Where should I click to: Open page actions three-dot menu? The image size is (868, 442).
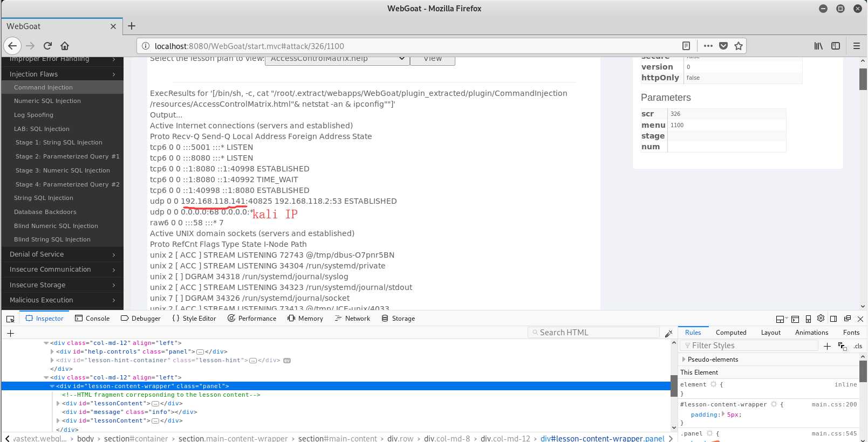pos(708,46)
